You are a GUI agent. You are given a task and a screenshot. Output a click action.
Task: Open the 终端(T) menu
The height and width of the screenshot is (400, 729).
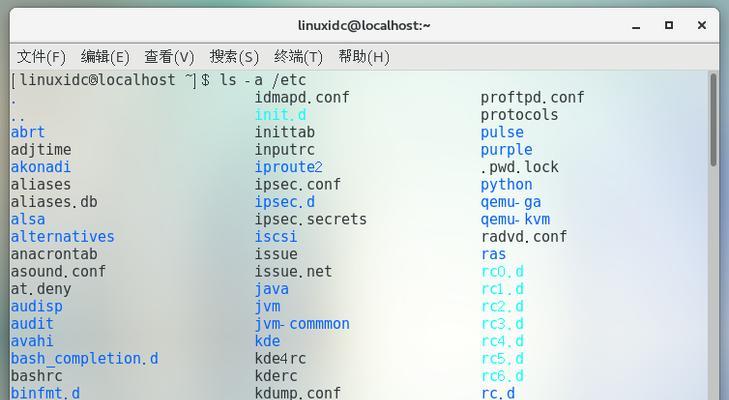298,57
